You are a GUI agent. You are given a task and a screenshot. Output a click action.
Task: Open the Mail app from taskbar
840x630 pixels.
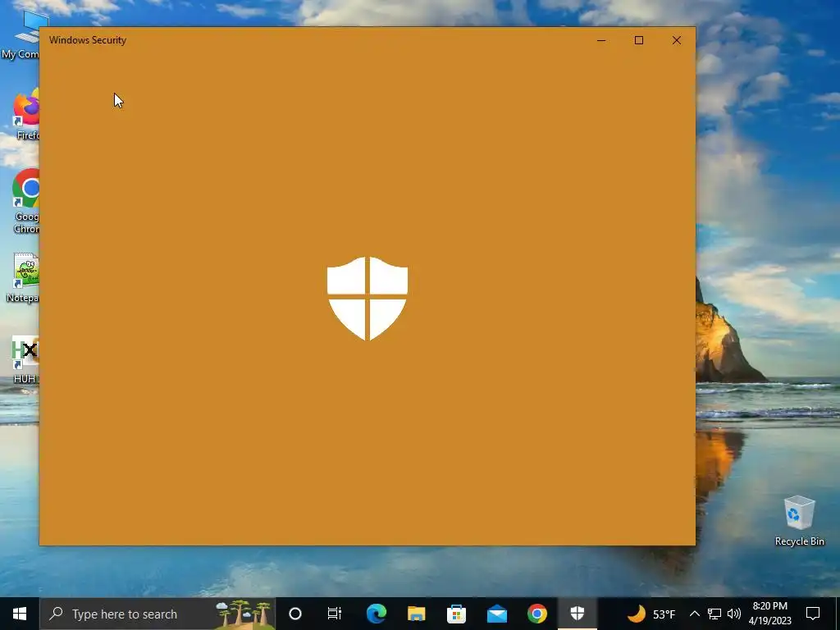[x=496, y=614]
